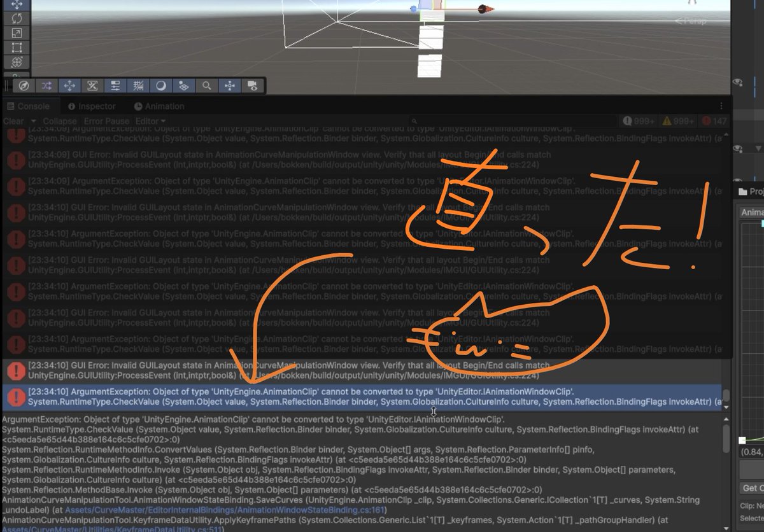Click the log list scrollbar thumb

tap(726, 395)
